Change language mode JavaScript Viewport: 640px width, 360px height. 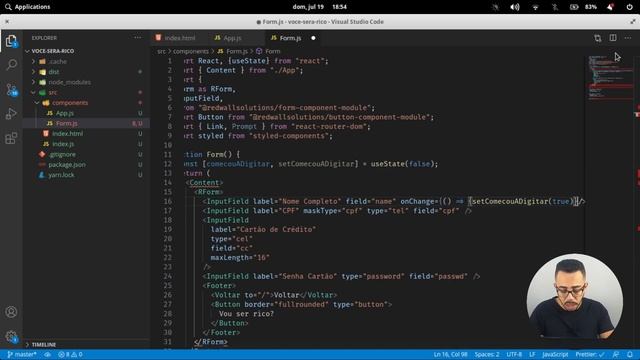pos(555,354)
